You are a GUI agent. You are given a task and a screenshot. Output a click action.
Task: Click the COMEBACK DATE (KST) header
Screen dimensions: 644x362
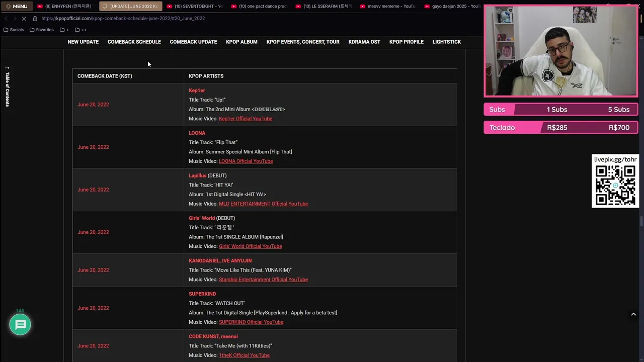pyautogui.click(x=105, y=76)
